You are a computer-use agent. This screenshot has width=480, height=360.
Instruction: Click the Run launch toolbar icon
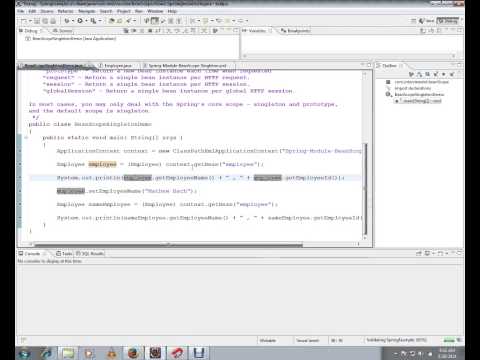pos(80,21)
